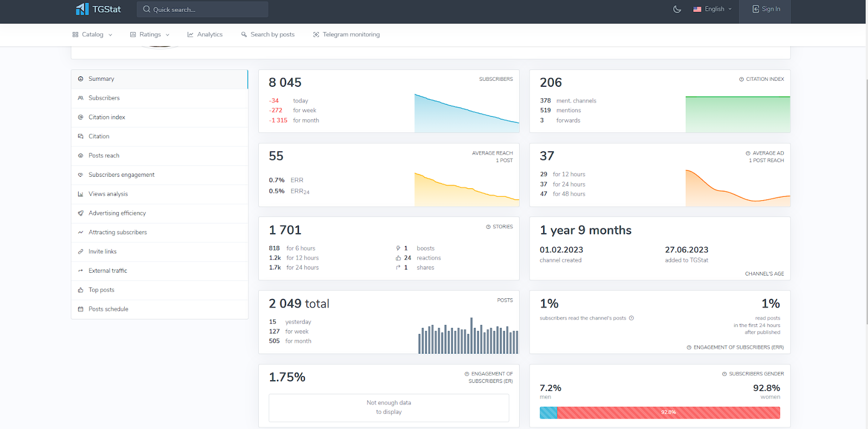Go to Telegram monitoring
Viewport: 868px width, 429px height.
tap(346, 35)
